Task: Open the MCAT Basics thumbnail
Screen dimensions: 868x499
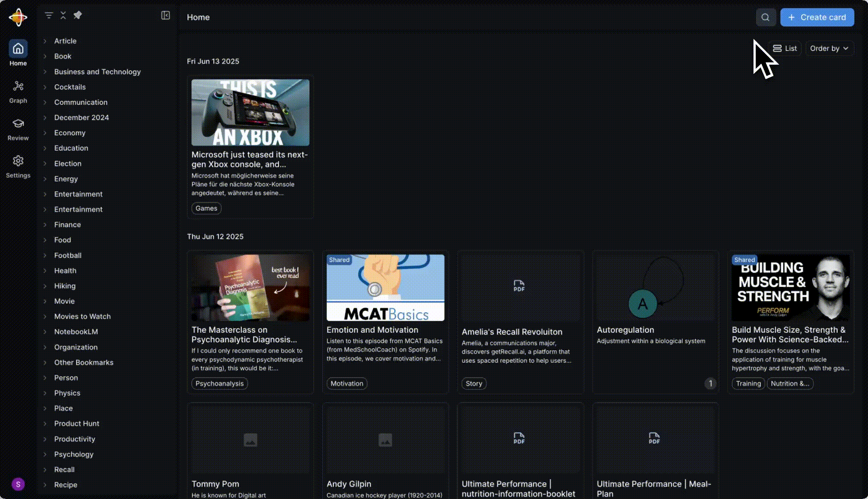Action: (x=386, y=288)
